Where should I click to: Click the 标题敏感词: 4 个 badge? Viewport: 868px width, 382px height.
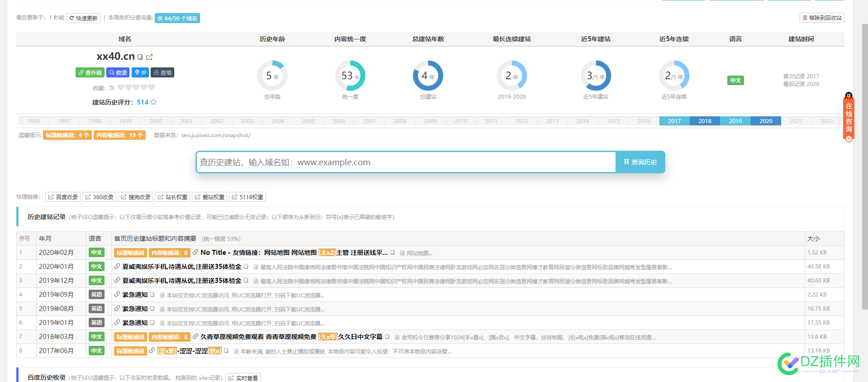tap(67, 135)
